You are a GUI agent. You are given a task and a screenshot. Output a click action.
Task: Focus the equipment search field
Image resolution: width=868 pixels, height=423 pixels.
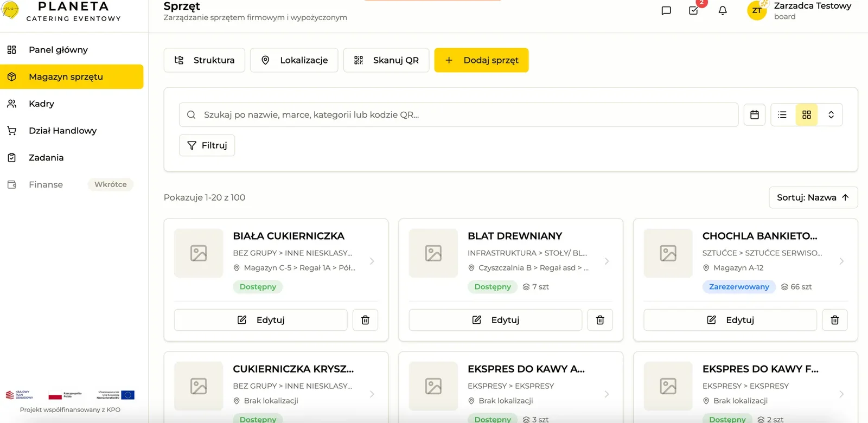pyautogui.click(x=458, y=115)
